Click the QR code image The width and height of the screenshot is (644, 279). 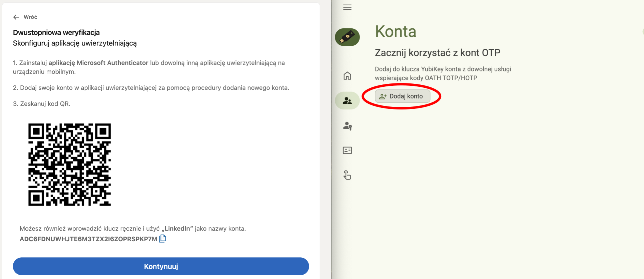pos(69,165)
